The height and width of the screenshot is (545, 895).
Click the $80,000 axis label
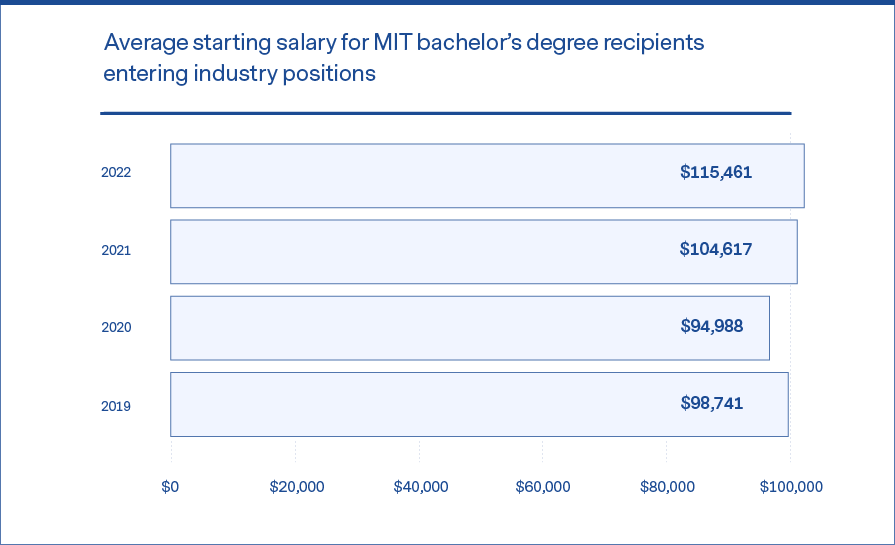coord(667,487)
